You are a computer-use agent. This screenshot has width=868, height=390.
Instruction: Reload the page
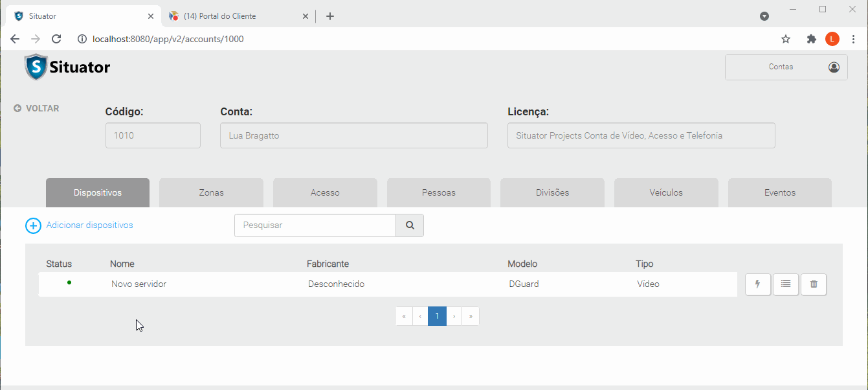point(56,39)
